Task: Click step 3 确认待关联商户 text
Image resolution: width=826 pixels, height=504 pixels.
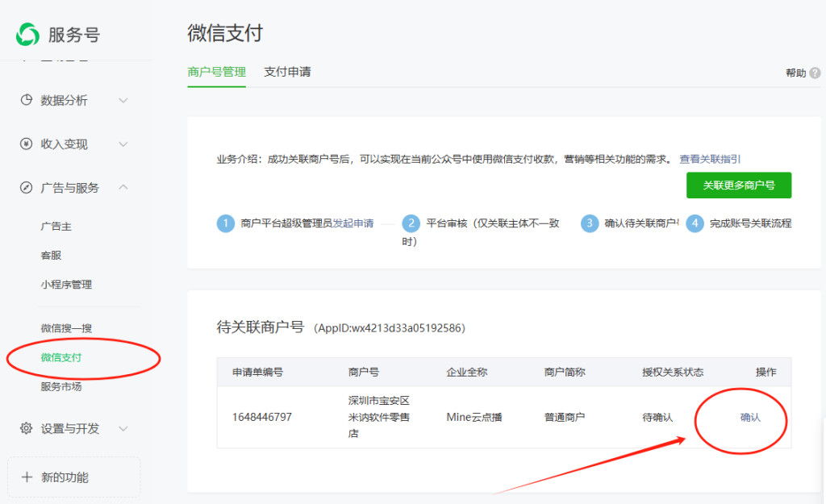Action: [641, 223]
